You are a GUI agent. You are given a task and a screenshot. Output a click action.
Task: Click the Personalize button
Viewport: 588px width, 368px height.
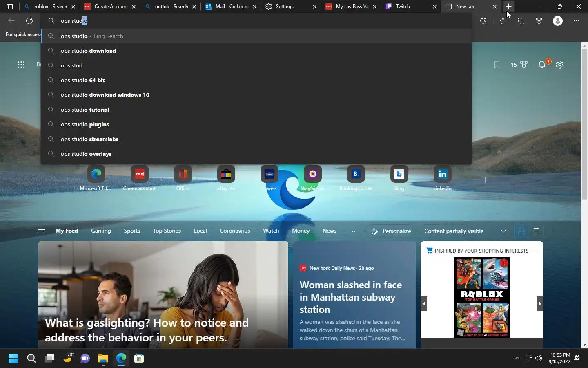click(390, 231)
